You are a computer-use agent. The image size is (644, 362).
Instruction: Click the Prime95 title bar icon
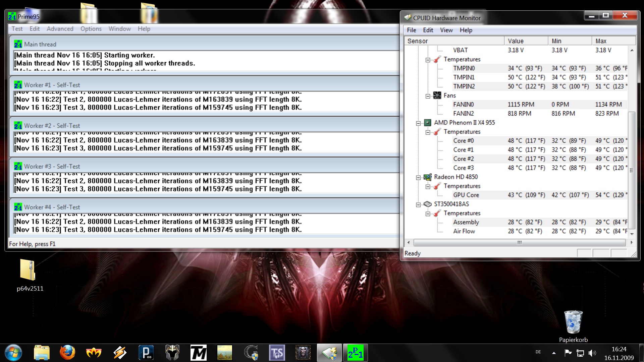(12, 16)
